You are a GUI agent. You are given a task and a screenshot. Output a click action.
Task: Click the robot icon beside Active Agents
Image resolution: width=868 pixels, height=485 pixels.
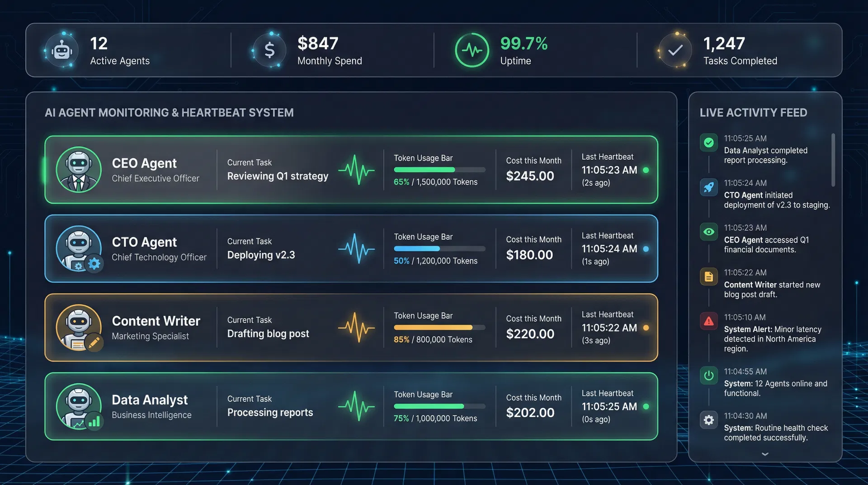coord(61,50)
